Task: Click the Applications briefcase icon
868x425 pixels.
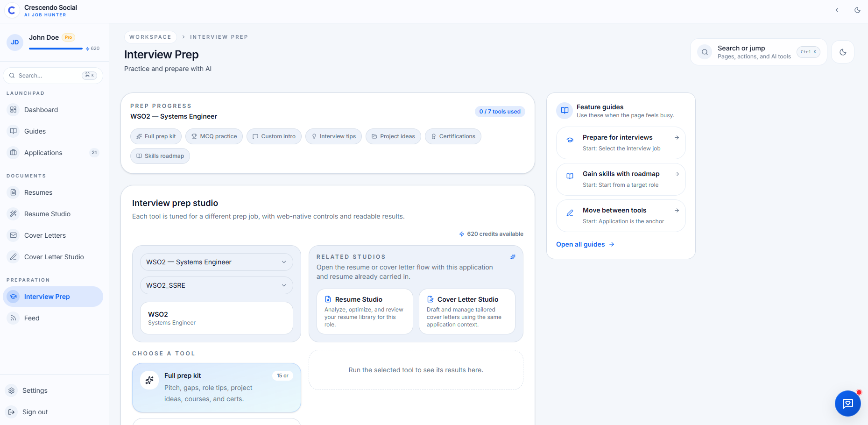Action: [x=14, y=153]
